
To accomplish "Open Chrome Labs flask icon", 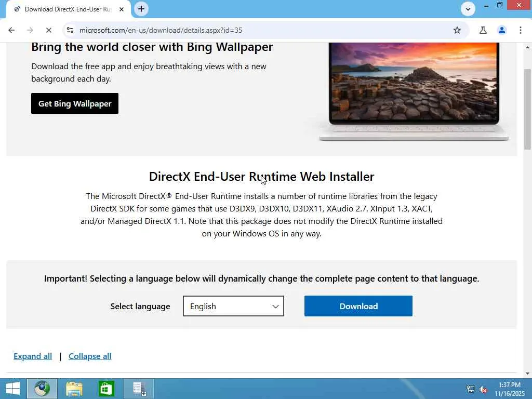I will [483, 30].
